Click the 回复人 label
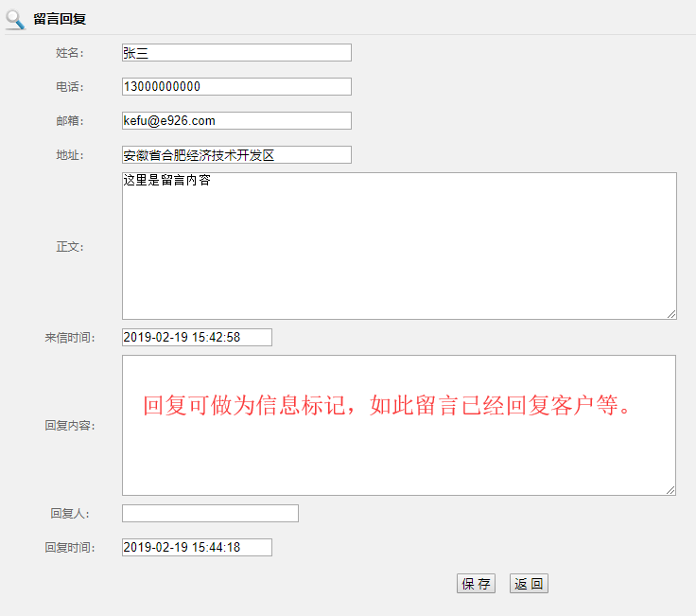Screen dimensions: 696x616 point(69,514)
